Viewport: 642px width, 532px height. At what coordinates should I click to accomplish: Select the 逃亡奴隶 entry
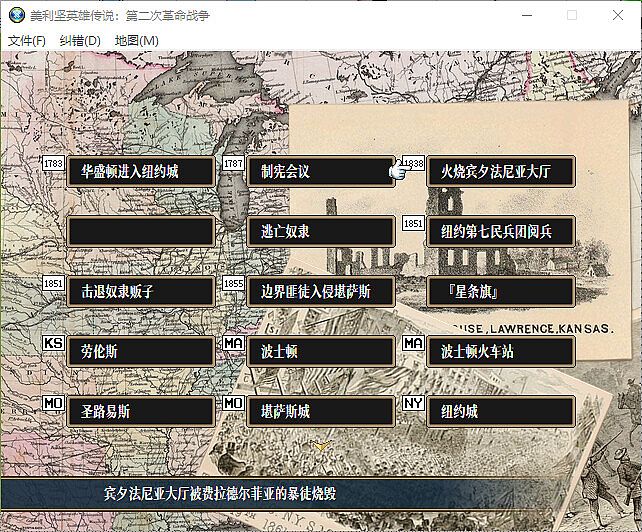[x=321, y=231]
